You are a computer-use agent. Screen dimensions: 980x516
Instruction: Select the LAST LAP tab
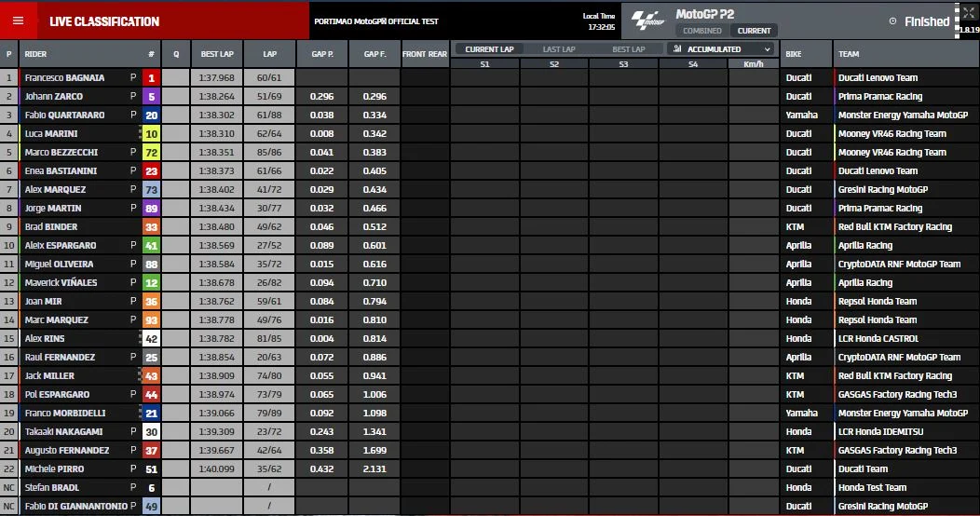click(559, 48)
